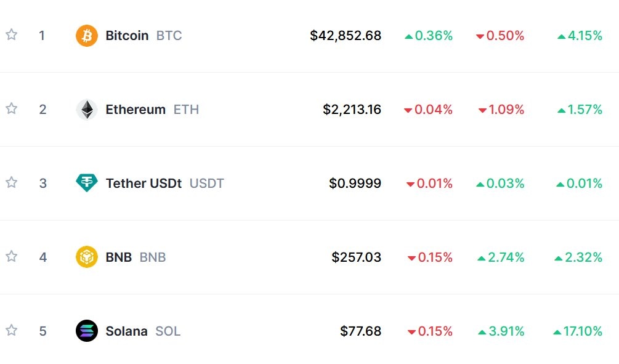This screenshot has width=619, height=364.
Task: Click the Bitcoin logo icon
Action: (x=86, y=36)
